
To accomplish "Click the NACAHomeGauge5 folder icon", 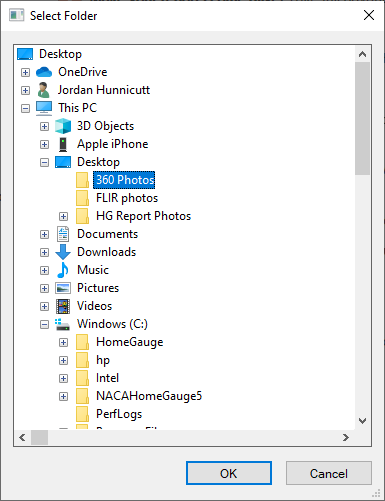I will pyautogui.click(x=82, y=396).
